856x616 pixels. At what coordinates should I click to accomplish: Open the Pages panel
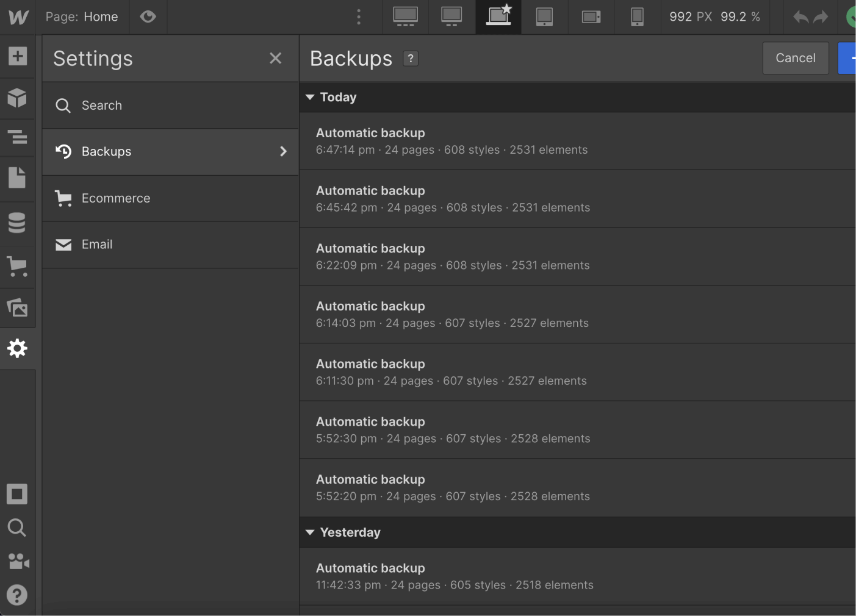[18, 177]
